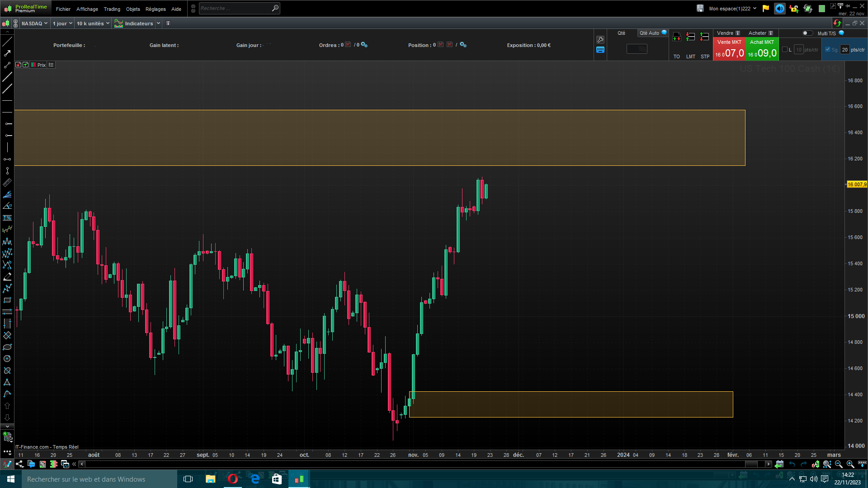Screen dimensions: 868x488
Task: Uncheck the Sg stop checkbox
Action: click(x=828, y=50)
